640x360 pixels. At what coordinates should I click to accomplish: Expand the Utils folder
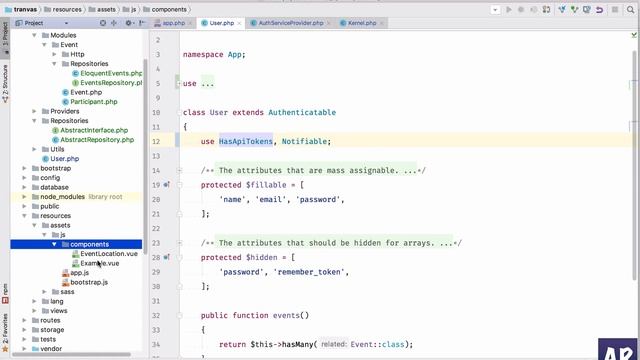(x=34, y=149)
